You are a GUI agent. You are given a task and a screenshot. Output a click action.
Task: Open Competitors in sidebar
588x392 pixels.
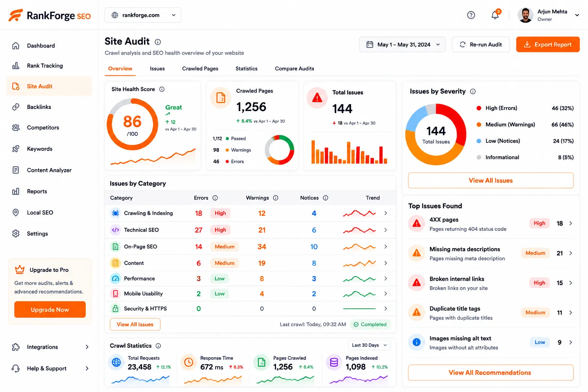click(x=49, y=127)
